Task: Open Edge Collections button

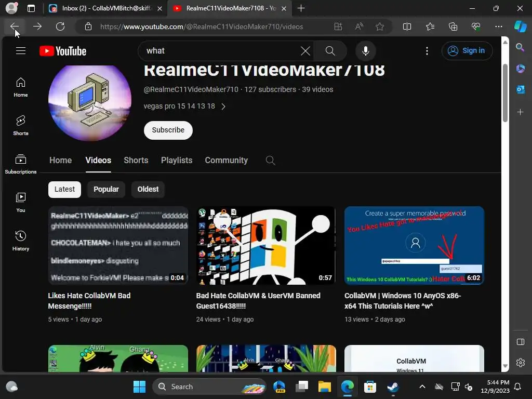Action: click(453, 26)
